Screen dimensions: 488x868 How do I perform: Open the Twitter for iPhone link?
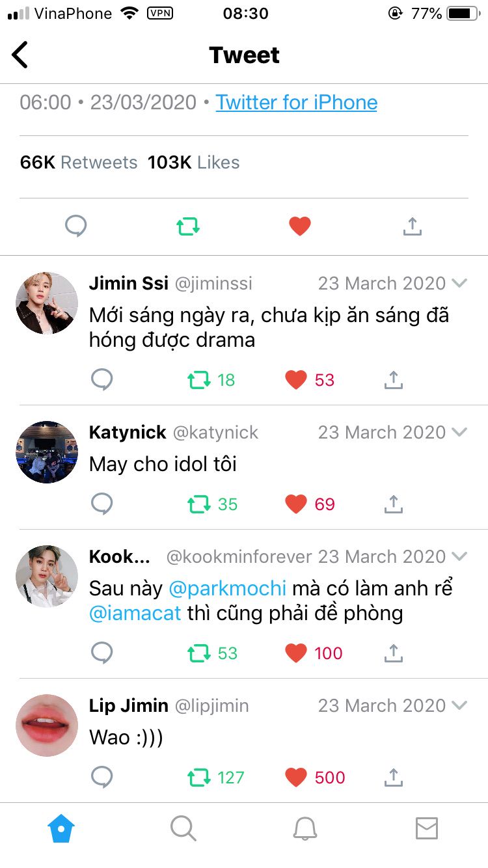(x=297, y=102)
